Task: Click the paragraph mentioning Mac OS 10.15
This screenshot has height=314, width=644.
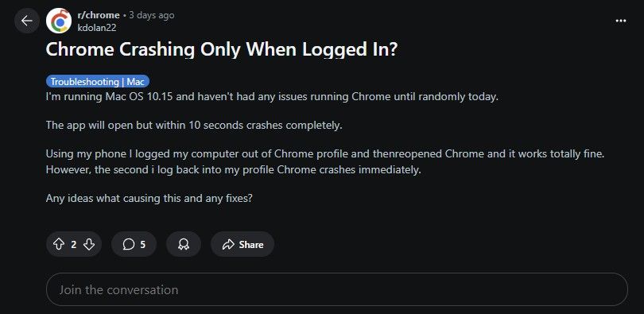Action: [x=272, y=98]
